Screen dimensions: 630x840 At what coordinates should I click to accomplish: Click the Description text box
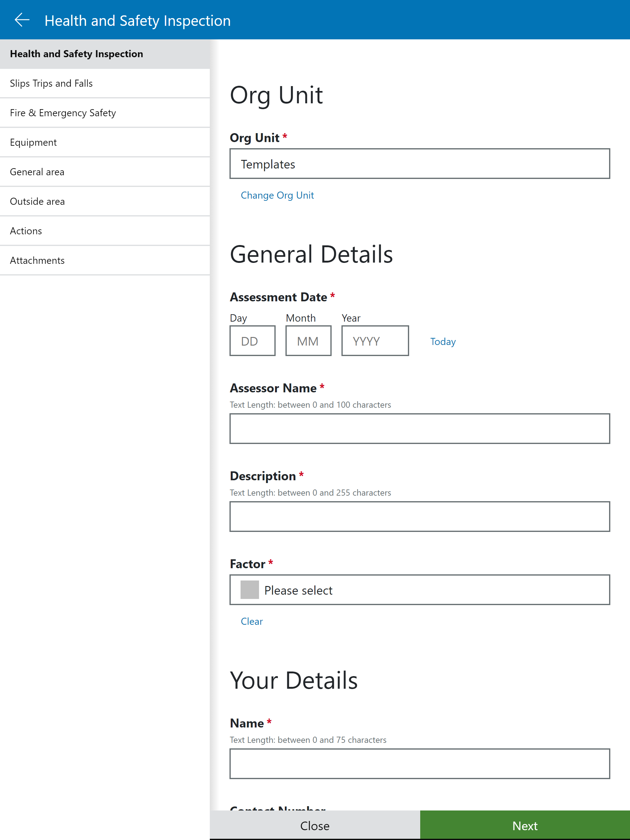coord(420,517)
